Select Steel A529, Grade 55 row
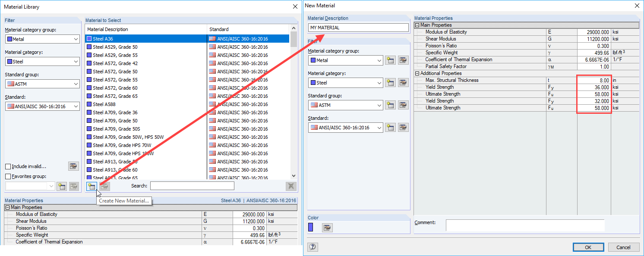This screenshot has height=256, width=644. tap(187, 55)
